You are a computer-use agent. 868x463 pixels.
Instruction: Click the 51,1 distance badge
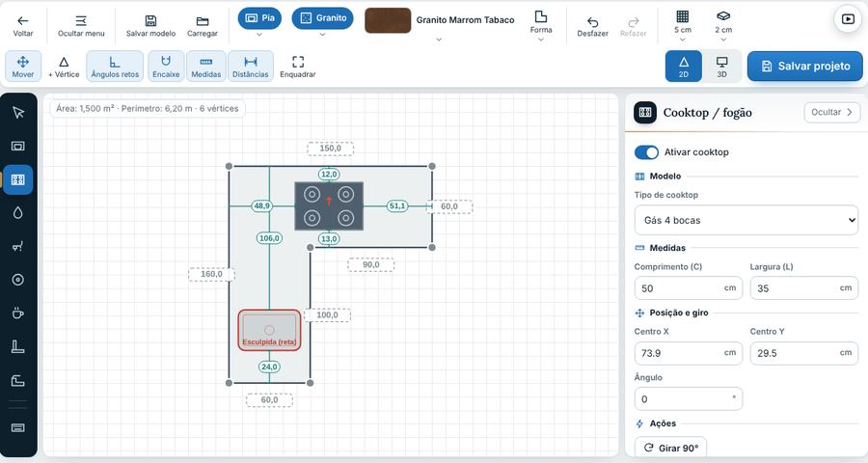pyautogui.click(x=397, y=206)
